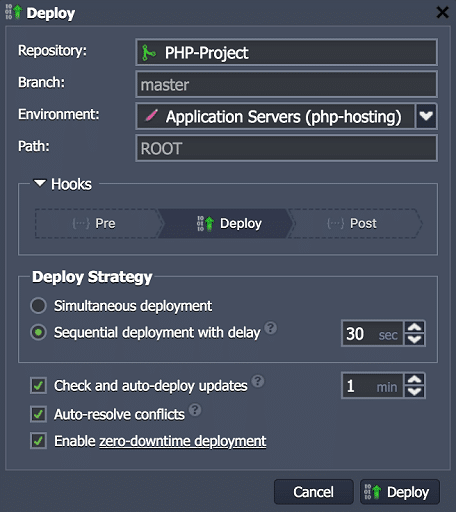Click the Deploy Strategy heading
456x512 pixels.
pyautogui.click(x=92, y=277)
